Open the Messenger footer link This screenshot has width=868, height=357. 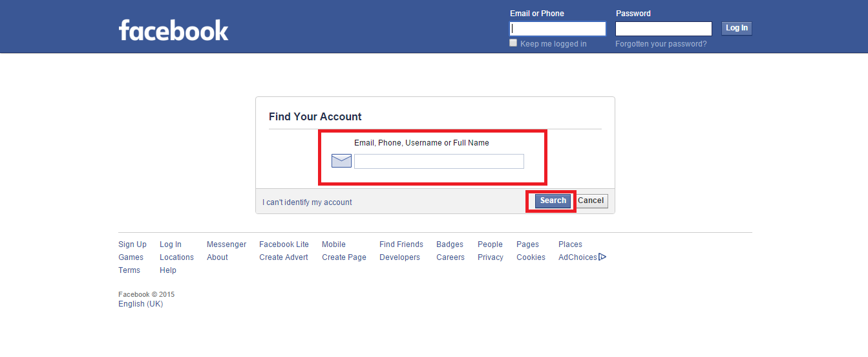pyautogui.click(x=226, y=244)
